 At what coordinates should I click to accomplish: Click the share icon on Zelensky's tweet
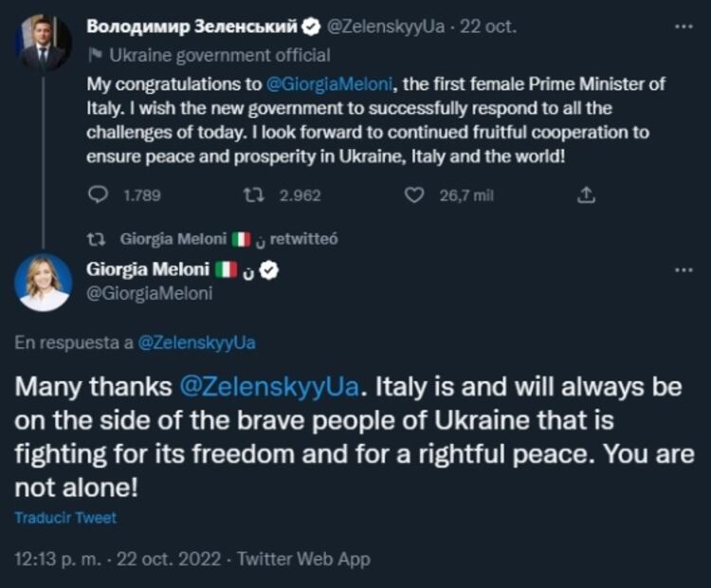click(588, 195)
